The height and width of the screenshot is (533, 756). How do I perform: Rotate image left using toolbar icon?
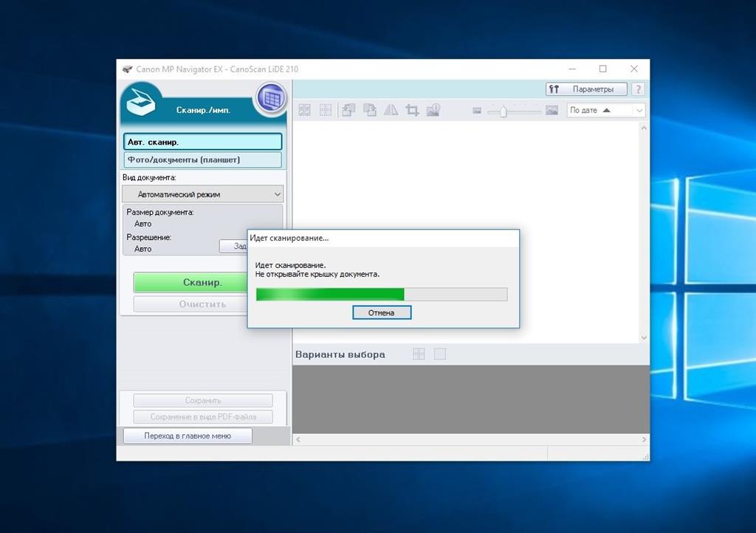click(348, 110)
